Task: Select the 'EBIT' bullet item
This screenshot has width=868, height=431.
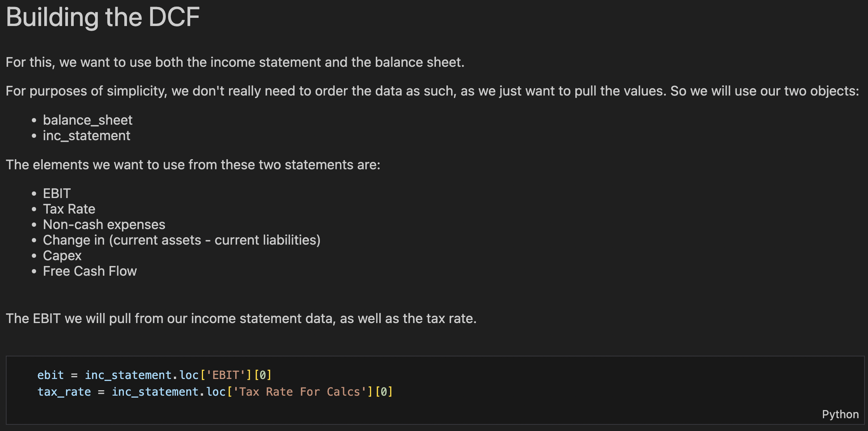Action: pyautogui.click(x=57, y=193)
